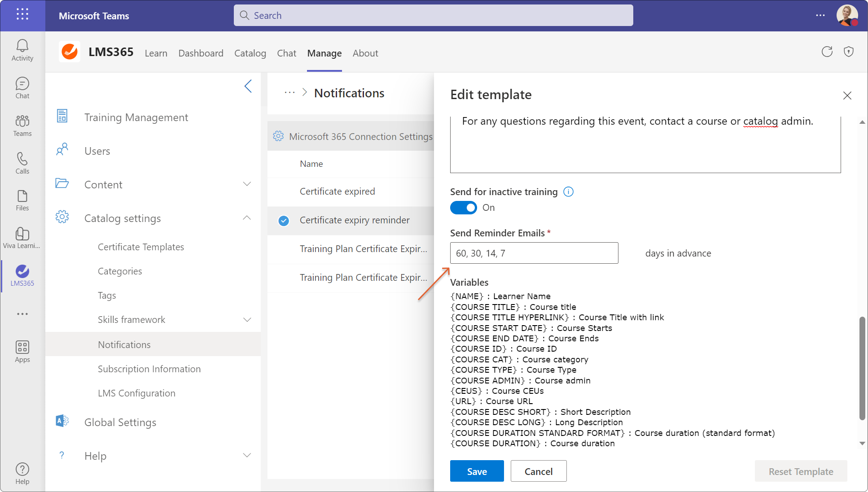Click Reset Template button
Viewport: 868px width, 492px height.
[x=801, y=471]
